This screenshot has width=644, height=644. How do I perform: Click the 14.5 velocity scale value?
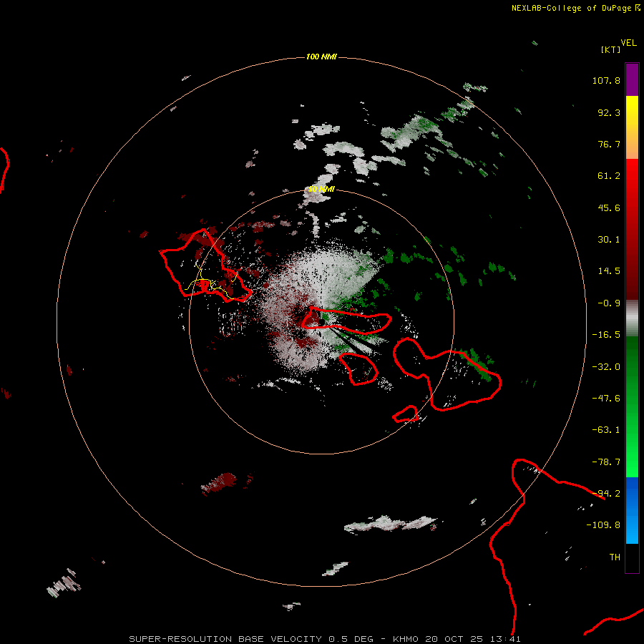(x=609, y=271)
